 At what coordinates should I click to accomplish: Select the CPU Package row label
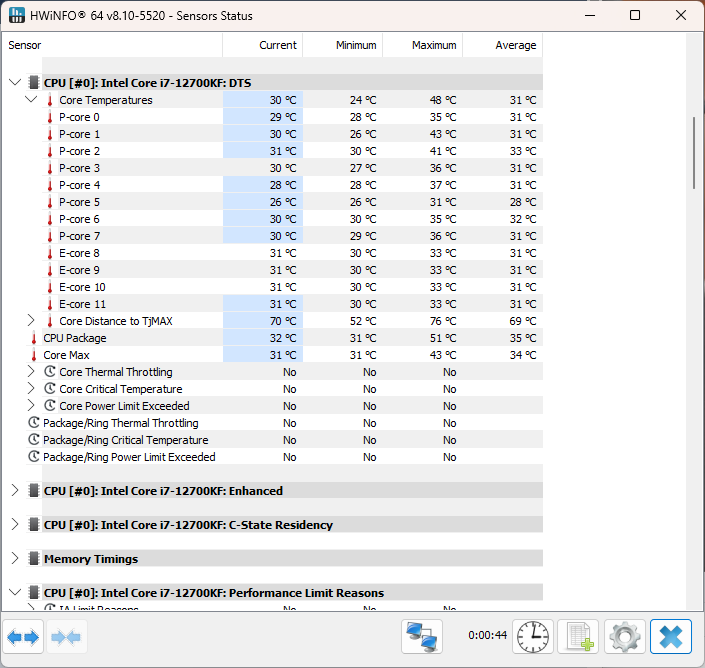click(x=75, y=338)
